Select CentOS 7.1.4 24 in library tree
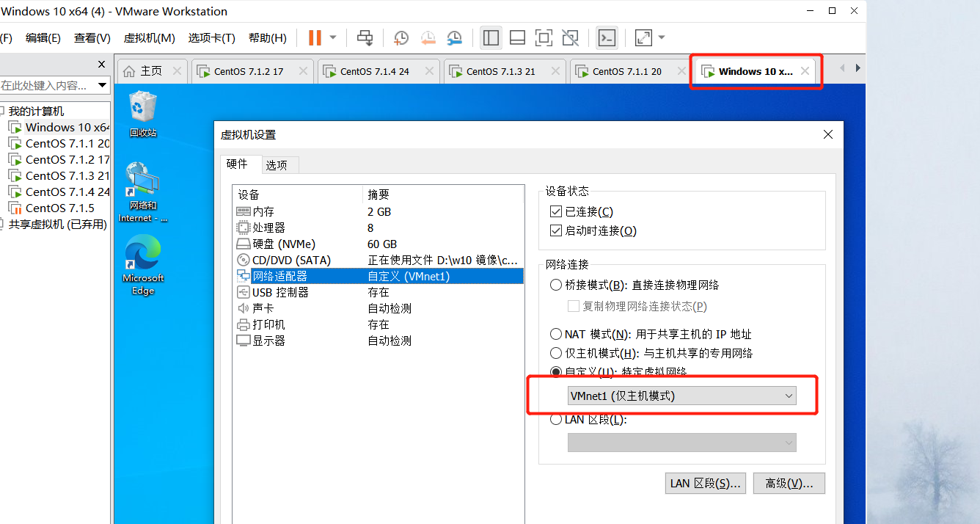 tap(59, 192)
